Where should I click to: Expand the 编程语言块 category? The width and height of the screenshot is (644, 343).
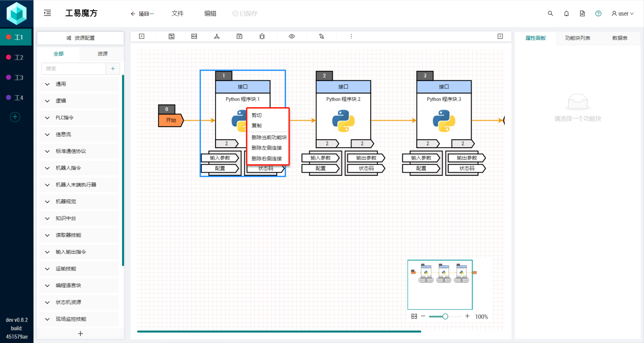pyautogui.click(x=79, y=286)
